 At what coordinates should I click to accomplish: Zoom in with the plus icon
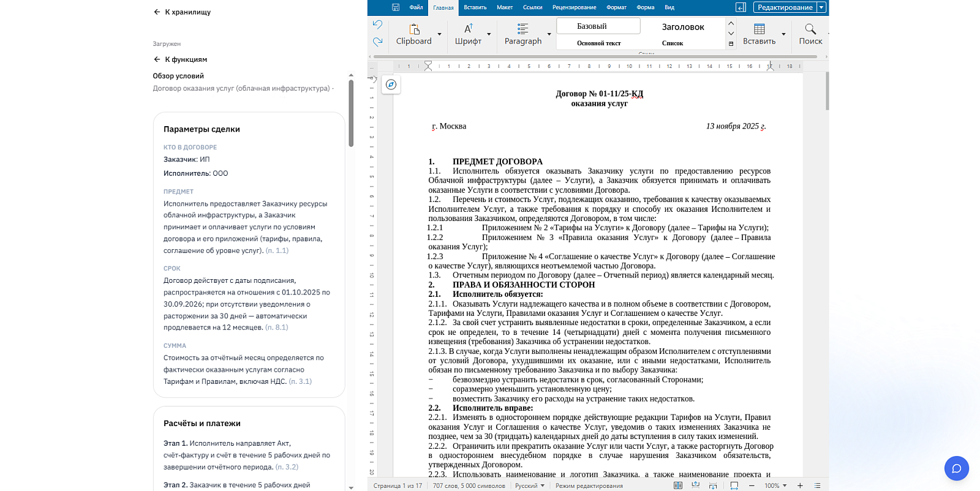click(x=800, y=485)
